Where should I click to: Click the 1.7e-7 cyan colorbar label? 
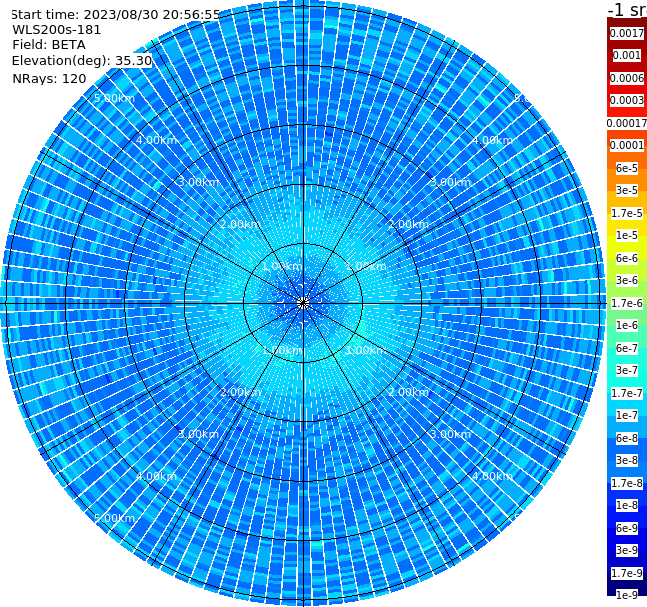627,393
